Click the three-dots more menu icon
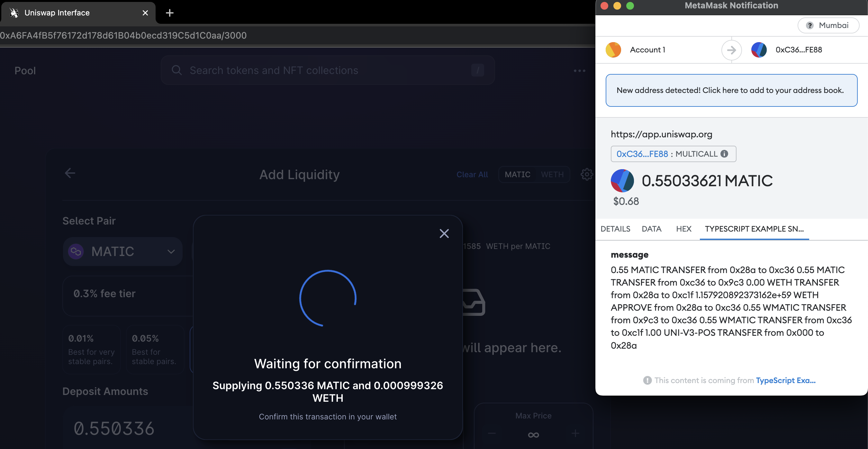Viewport: 868px width, 449px height. tap(579, 71)
